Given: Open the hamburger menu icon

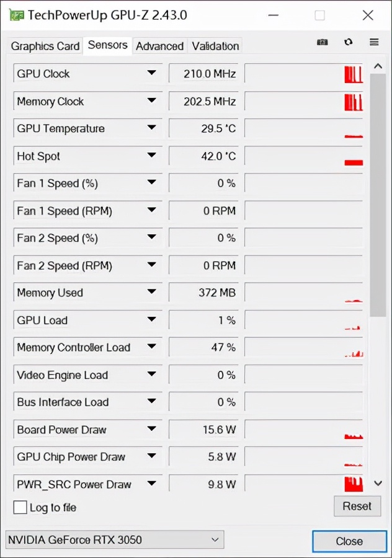Looking at the screenshot, I should pos(374,42).
